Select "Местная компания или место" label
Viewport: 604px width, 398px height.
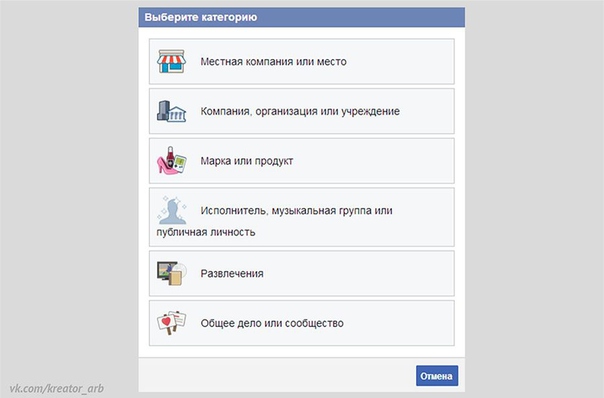click(273, 62)
